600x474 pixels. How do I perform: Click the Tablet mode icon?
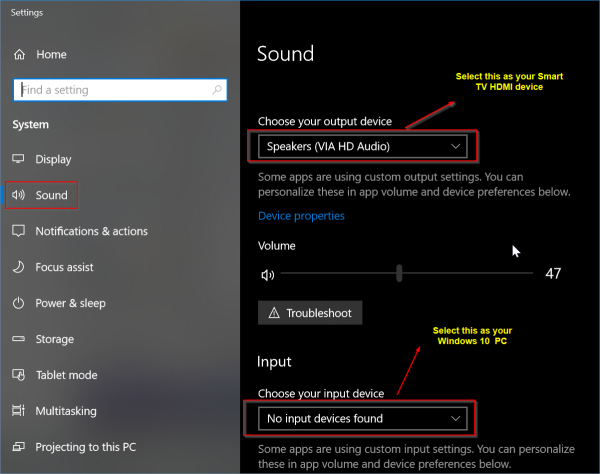coord(18,375)
